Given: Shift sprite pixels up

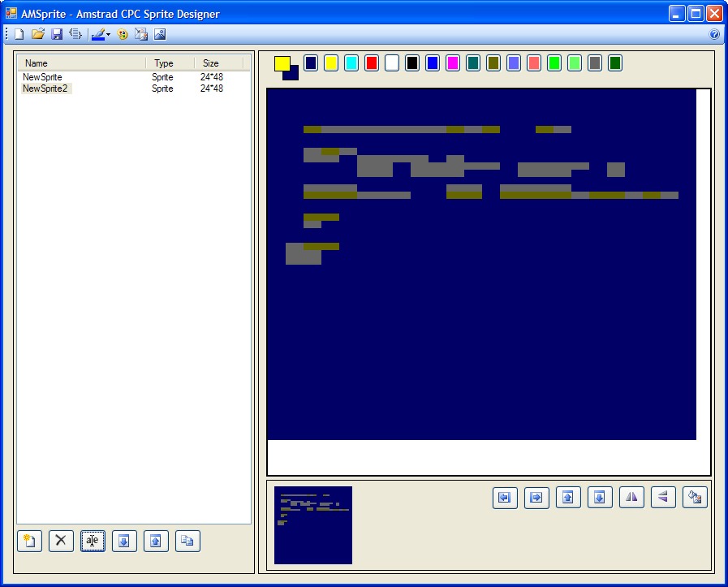Looking at the screenshot, I should [x=568, y=498].
